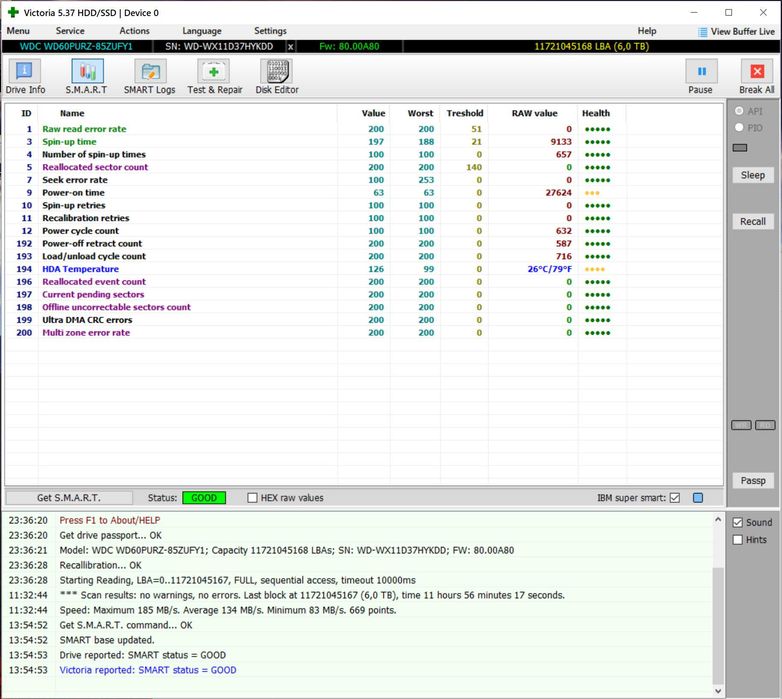Toggle the IBM super smart checkbox
Viewport: 782px width, 699px height.
[674, 498]
